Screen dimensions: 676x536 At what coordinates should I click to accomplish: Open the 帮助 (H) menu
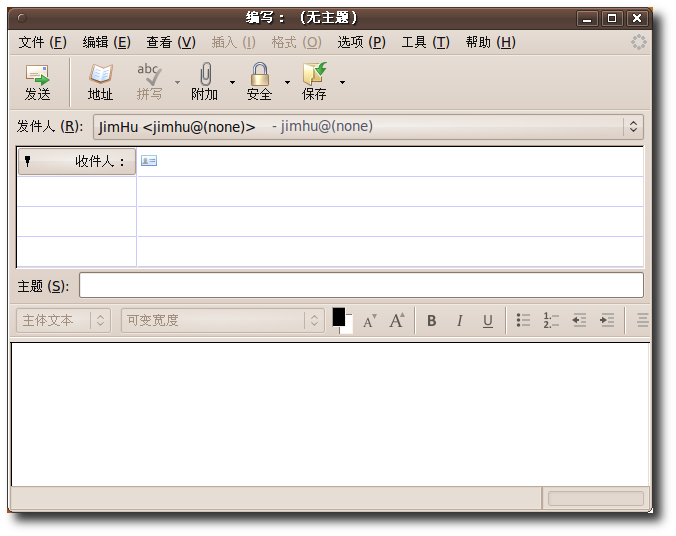click(490, 42)
